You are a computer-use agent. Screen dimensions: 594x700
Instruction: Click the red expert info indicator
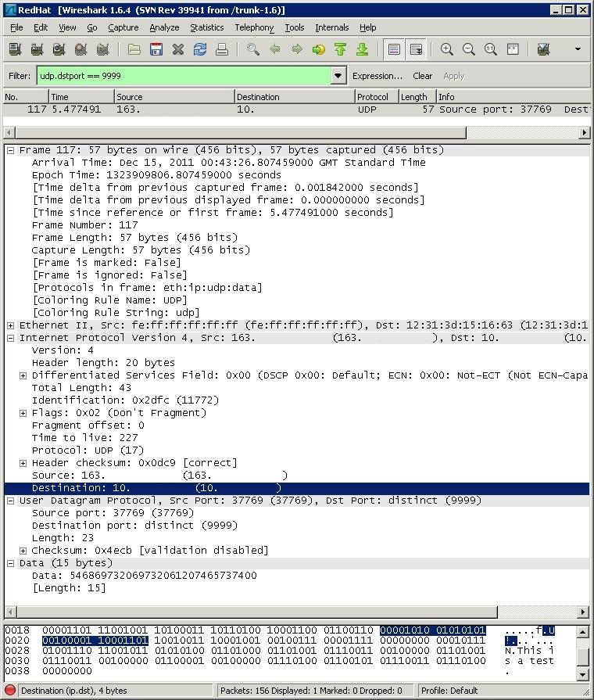point(10,690)
